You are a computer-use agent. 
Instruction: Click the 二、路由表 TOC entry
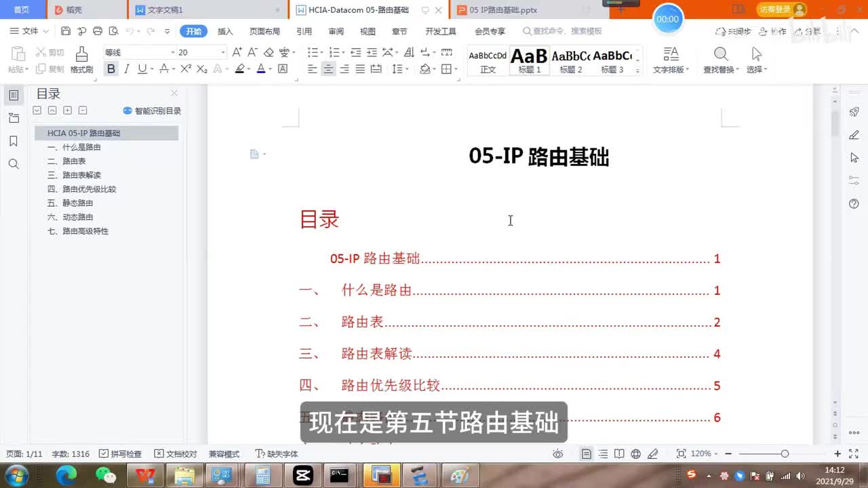coord(509,322)
